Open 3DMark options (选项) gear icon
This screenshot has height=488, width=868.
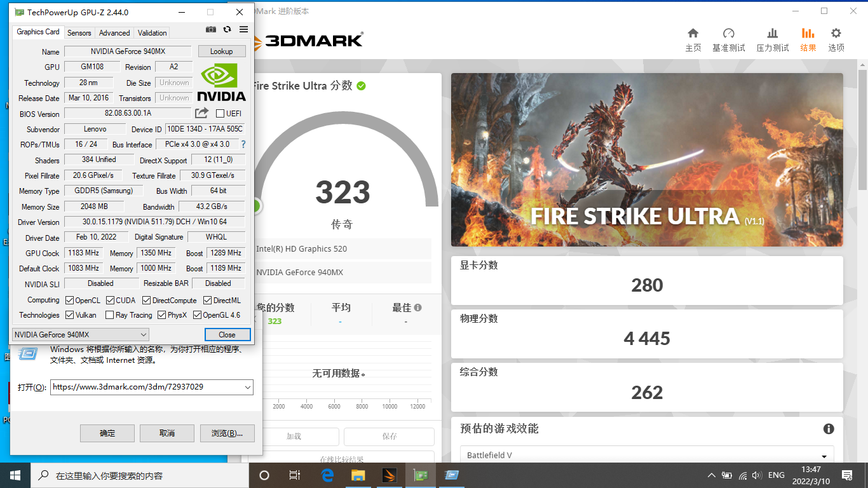tap(836, 40)
